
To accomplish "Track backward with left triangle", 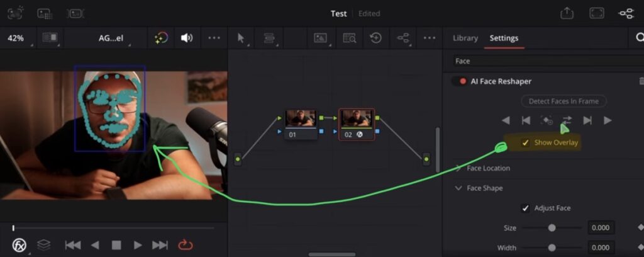I will tap(506, 120).
